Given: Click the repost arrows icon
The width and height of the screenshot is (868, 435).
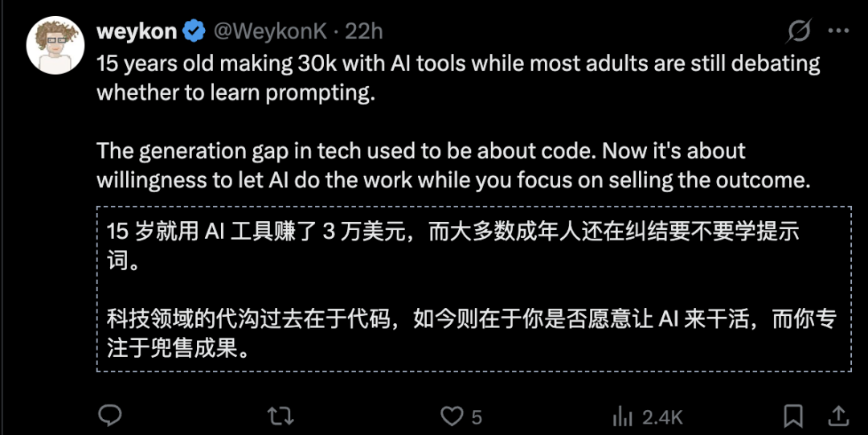Looking at the screenshot, I should click(x=280, y=416).
